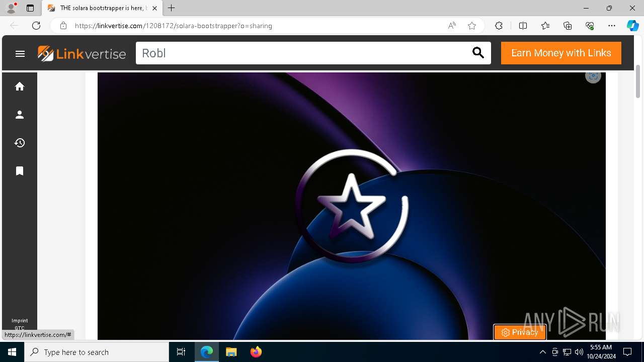Open the bookmarks sidebar icon
Viewport: 644px width, 362px height.
coord(20,171)
